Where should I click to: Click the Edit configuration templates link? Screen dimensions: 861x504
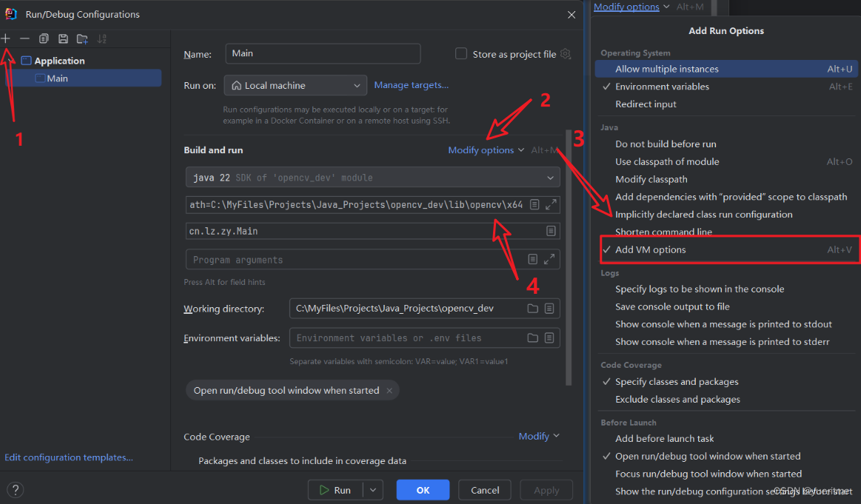pyautogui.click(x=68, y=457)
